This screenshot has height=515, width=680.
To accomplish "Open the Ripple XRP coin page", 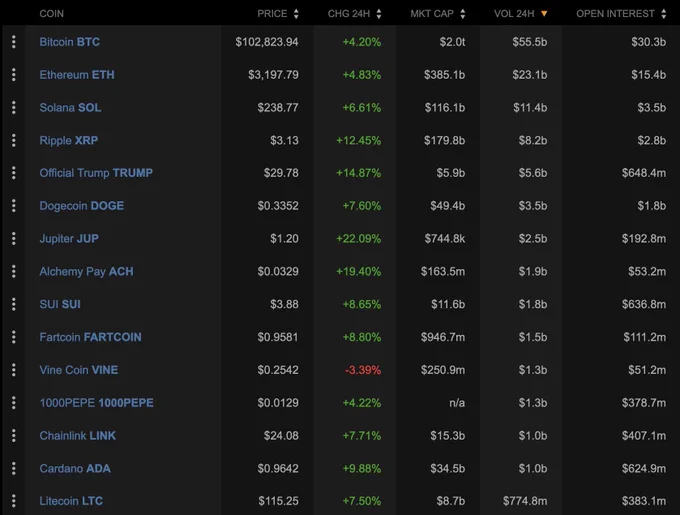I will tap(69, 140).
